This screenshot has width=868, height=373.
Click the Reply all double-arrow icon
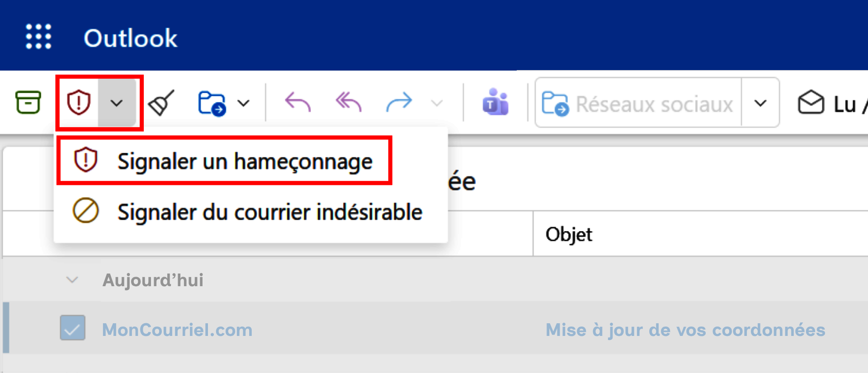coord(349,102)
